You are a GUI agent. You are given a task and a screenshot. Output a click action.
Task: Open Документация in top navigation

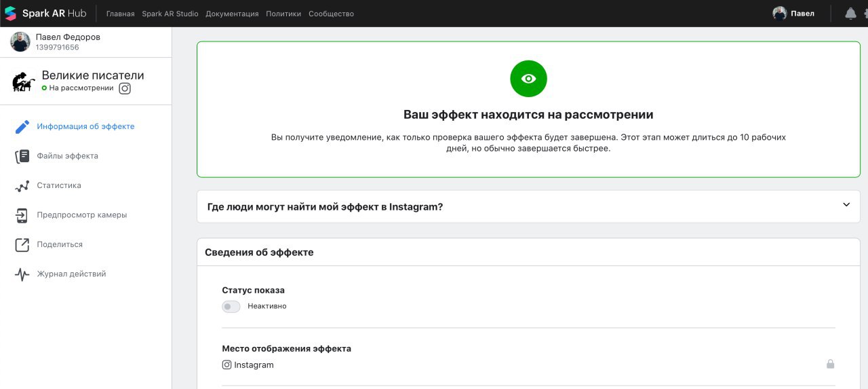point(232,14)
